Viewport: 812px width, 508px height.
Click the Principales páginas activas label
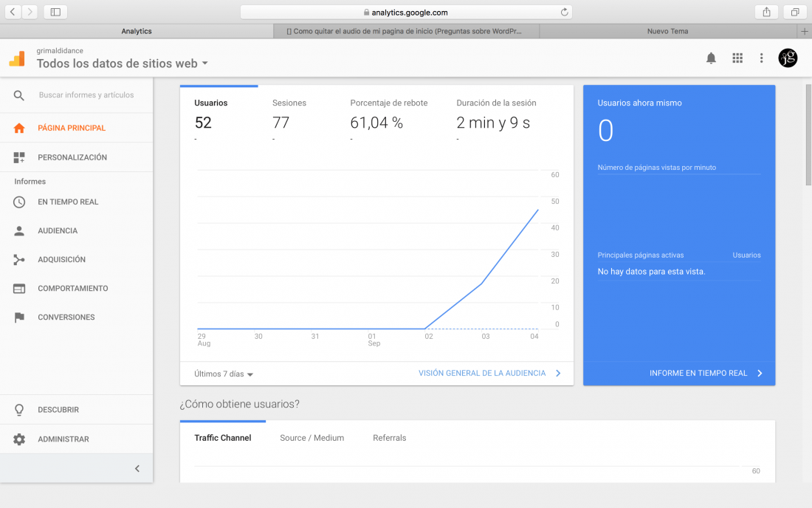tap(641, 255)
